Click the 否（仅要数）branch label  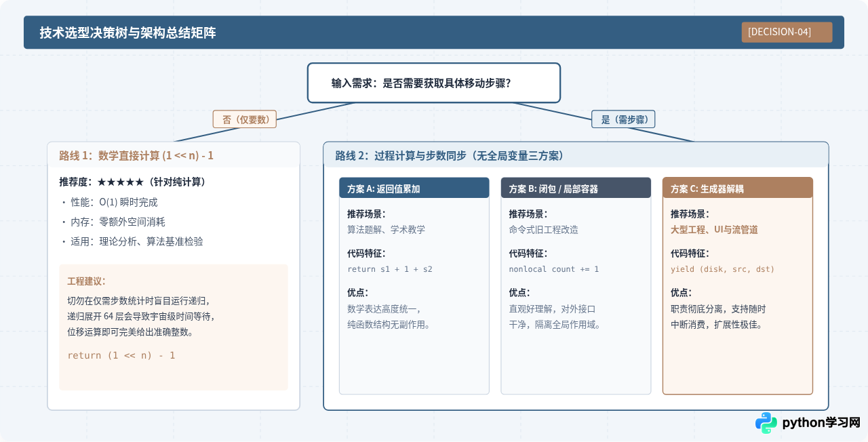click(x=245, y=119)
